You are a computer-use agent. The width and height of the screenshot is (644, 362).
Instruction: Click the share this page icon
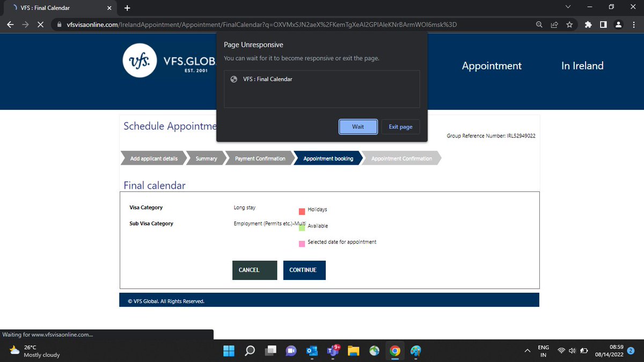[x=554, y=25]
